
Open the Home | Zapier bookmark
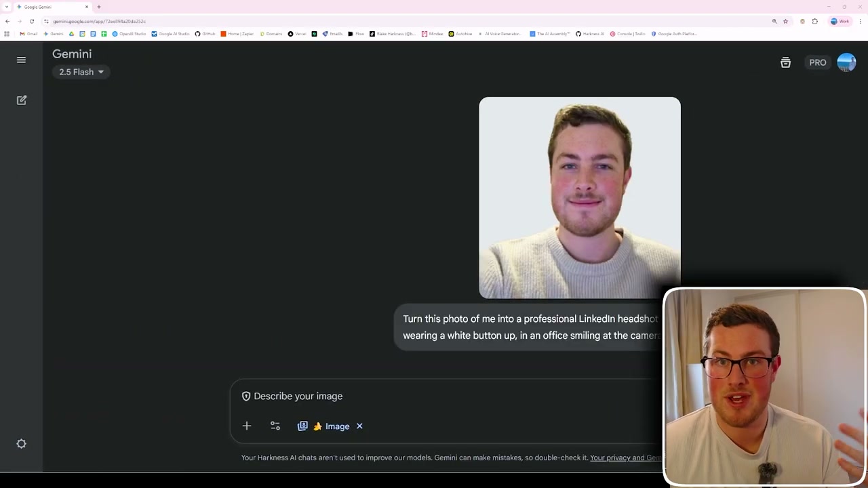coord(238,34)
